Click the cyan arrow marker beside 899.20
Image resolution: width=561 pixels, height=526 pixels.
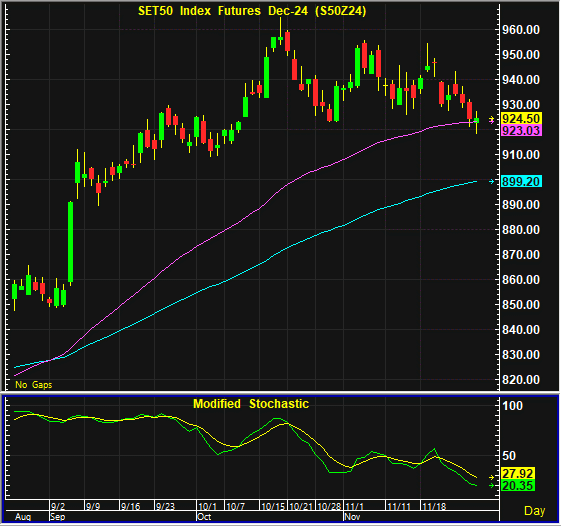(x=492, y=181)
